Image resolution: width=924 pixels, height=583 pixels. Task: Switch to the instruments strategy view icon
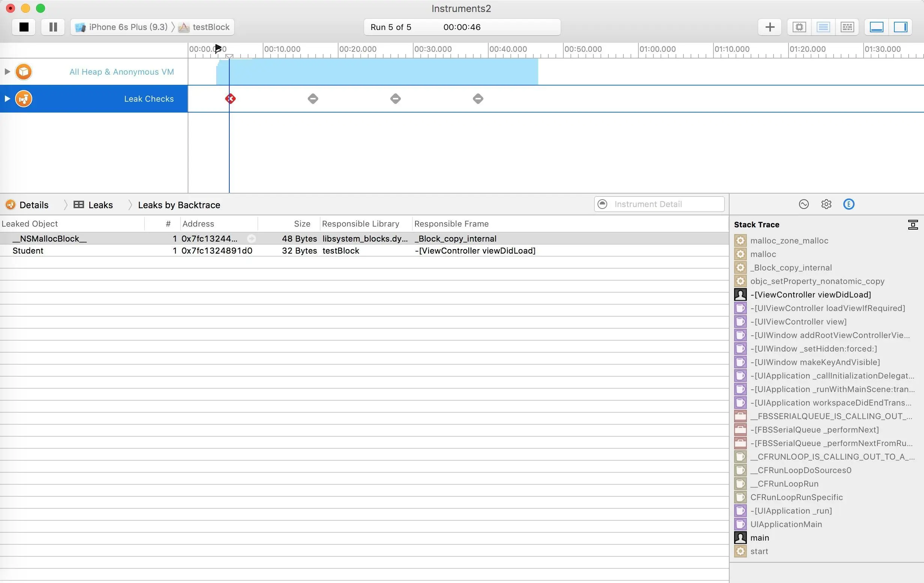[x=823, y=27]
